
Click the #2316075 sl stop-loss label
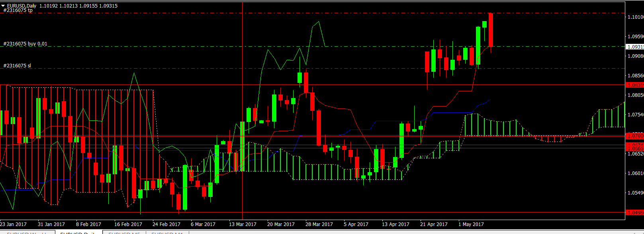coord(17,66)
